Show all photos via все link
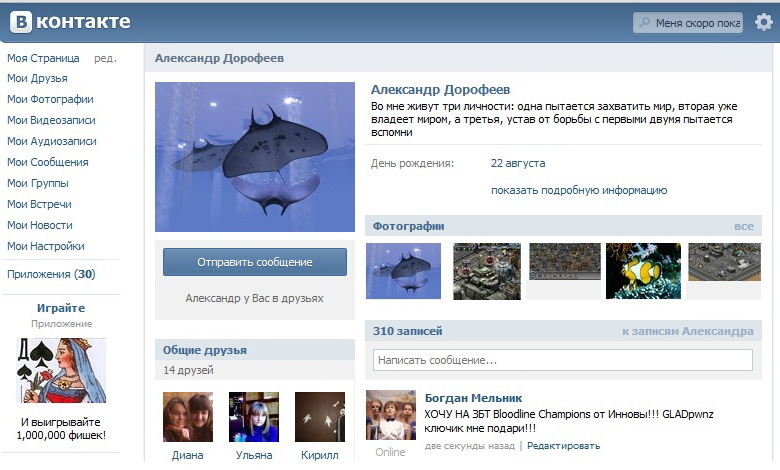The width and height of the screenshot is (780, 470). coord(744,226)
